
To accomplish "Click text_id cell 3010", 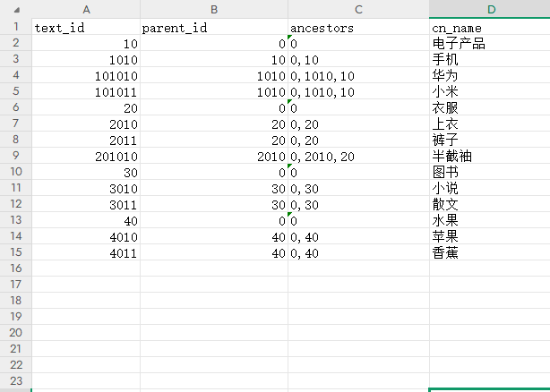I will [86, 188].
